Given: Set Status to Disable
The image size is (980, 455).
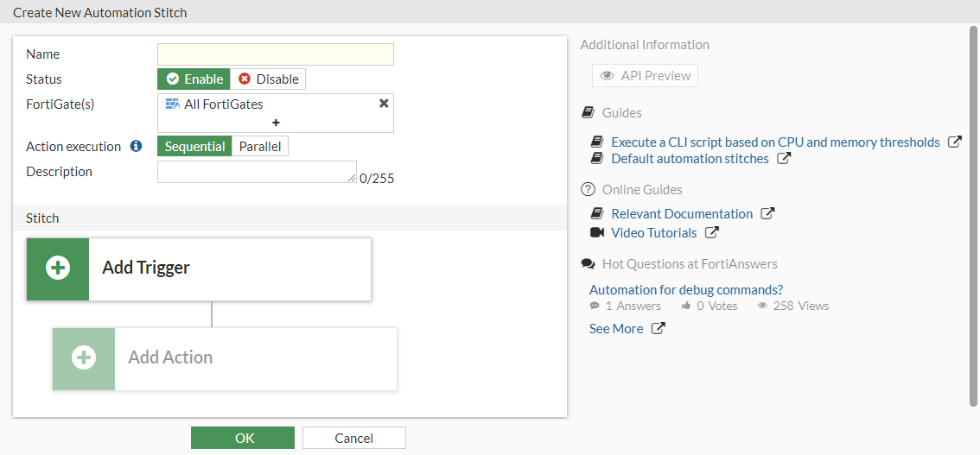Looking at the screenshot, I should point(268,79).
